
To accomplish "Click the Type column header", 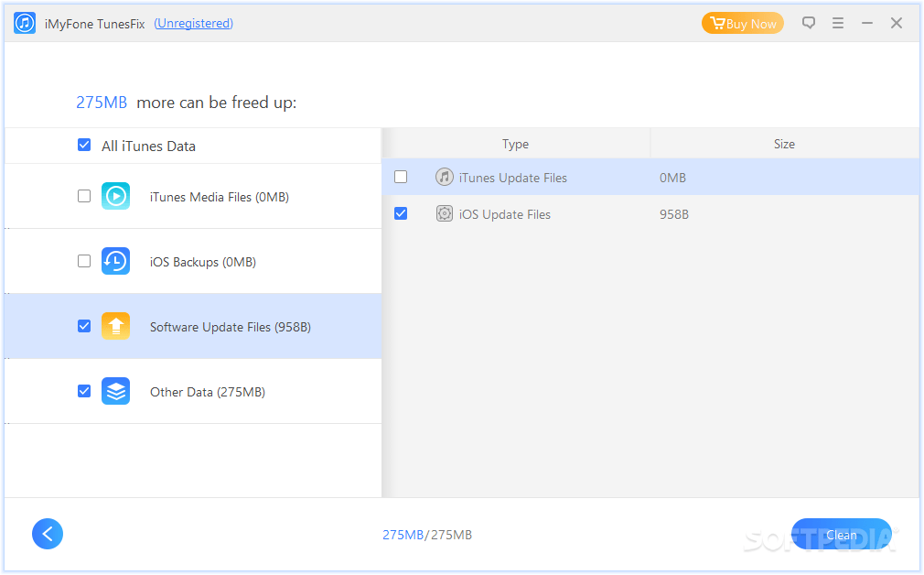I will click(515, 144).
